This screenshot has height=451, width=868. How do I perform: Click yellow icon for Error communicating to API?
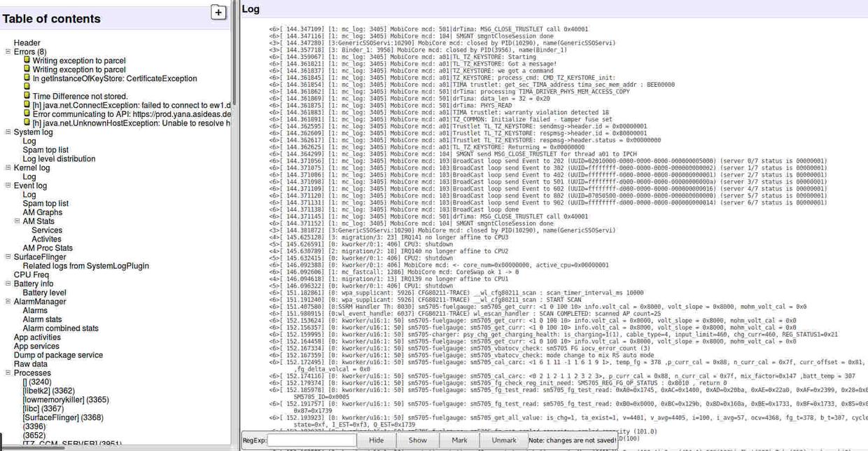(x=27, y=113)
